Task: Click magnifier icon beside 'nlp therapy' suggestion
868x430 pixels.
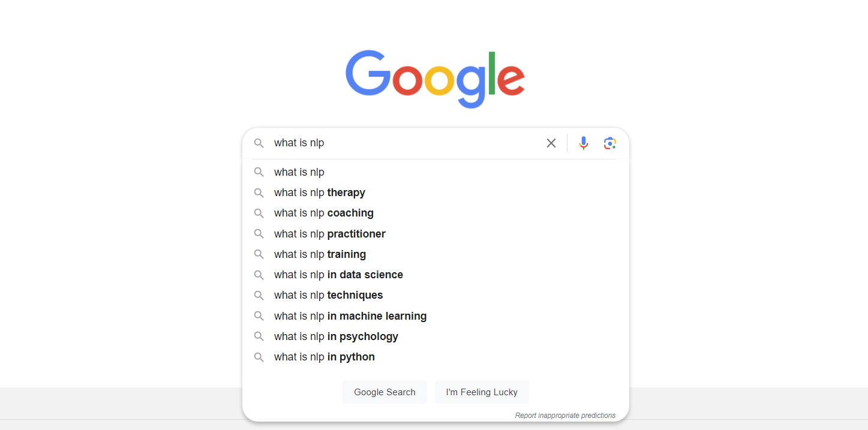Action: click(x=259, y=193)
